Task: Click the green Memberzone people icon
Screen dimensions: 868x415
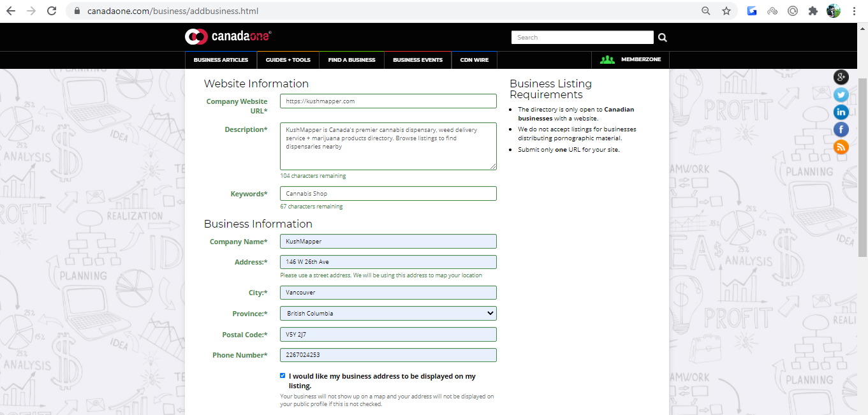Action: (608, 59)
